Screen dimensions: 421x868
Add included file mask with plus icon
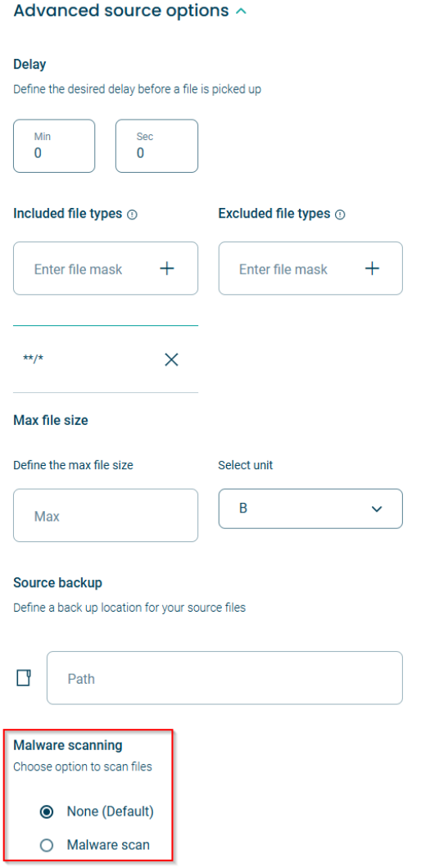[x=167, y=269]
